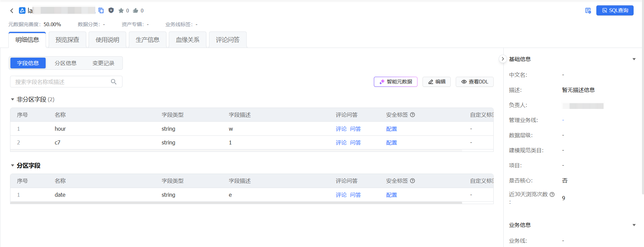Click the 智能元数据 button

(396, 82)
